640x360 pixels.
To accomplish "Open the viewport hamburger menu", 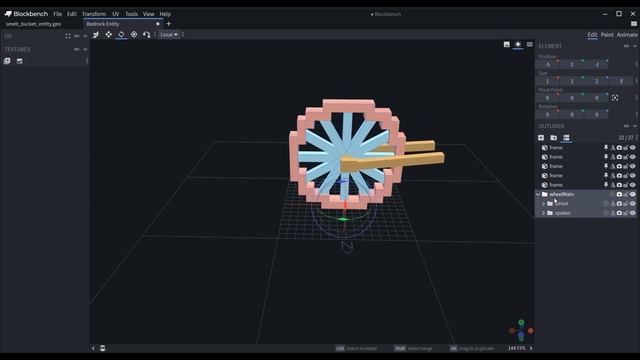I will tap(529, 44).
